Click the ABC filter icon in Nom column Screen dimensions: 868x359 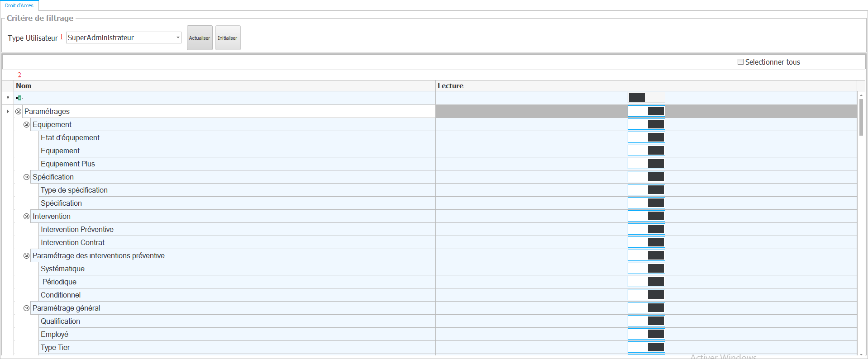click(x=19, y=98)
